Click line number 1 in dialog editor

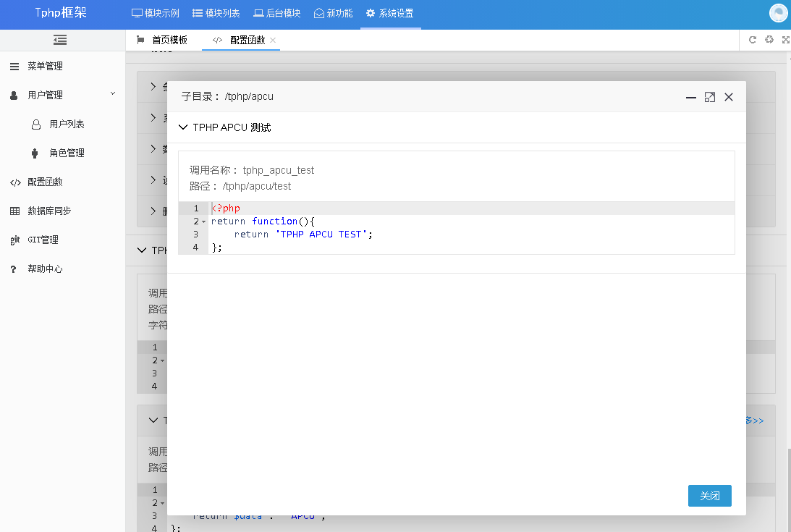click(x=196, y=208)
